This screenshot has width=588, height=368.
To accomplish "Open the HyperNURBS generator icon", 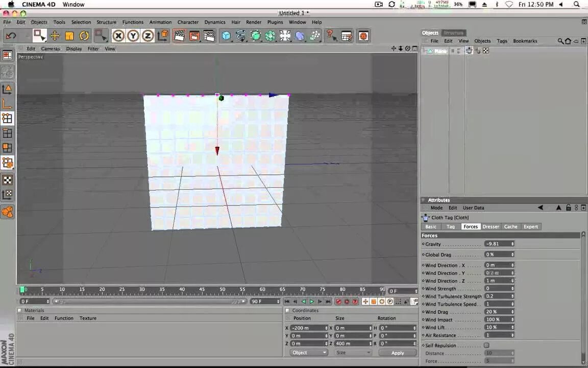I will click(255, 36).
